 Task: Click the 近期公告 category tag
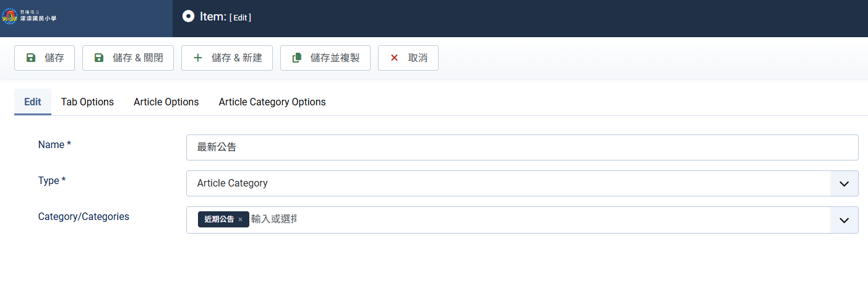point(219,219)
